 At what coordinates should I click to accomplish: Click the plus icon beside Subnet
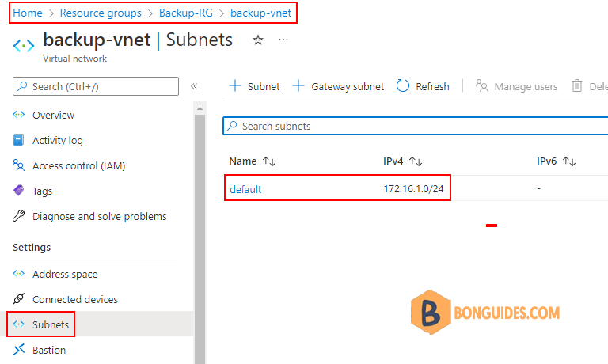click(x=235, y=85)
